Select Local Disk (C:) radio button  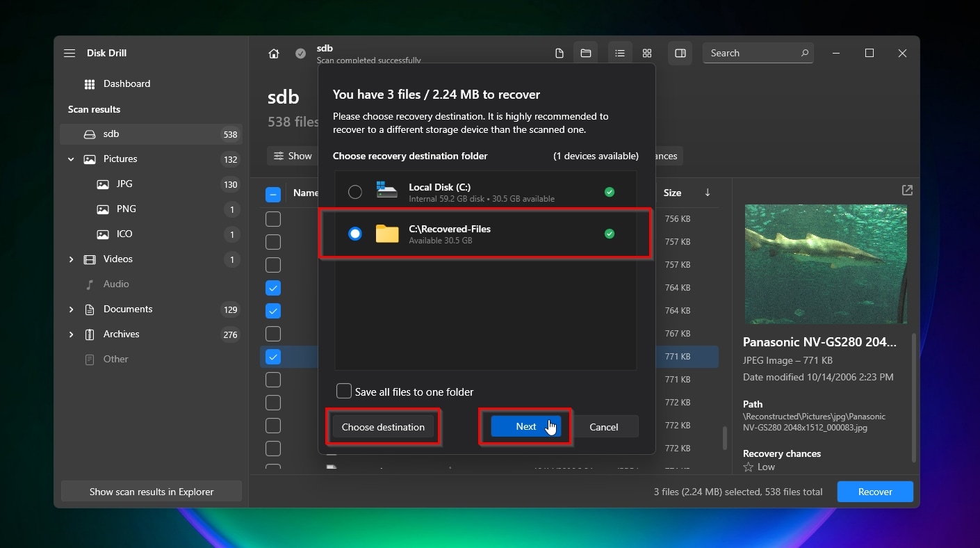355,192
